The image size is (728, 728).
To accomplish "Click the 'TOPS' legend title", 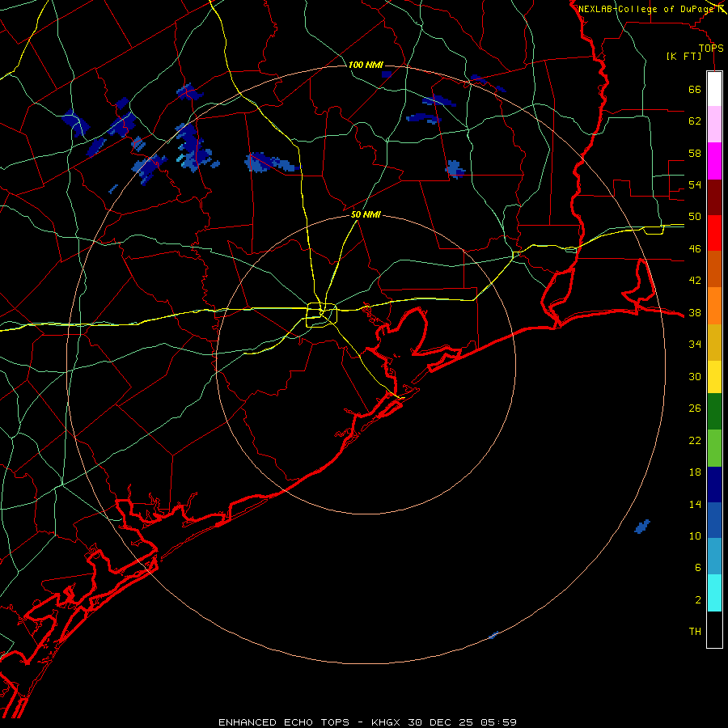I will pos(711,49).
